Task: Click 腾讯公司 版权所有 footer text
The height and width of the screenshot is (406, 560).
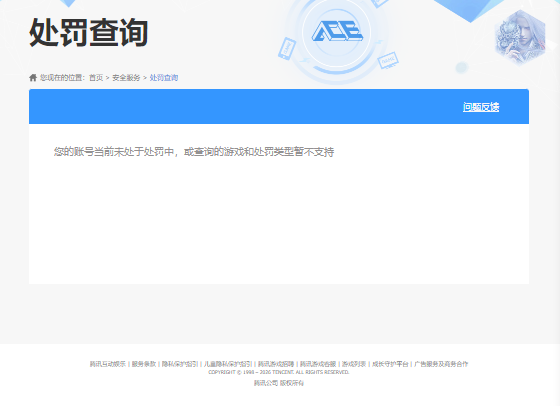Action: click(279, 383)
